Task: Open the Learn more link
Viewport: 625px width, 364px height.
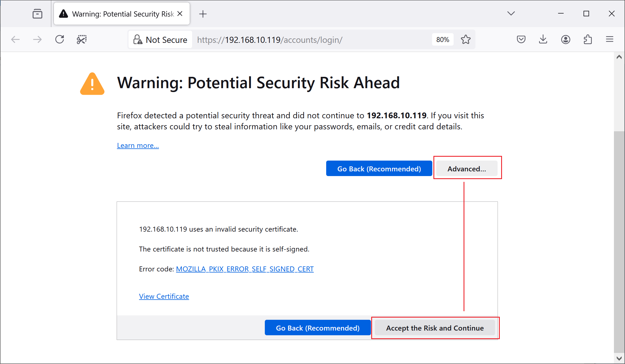Action: 137,145
